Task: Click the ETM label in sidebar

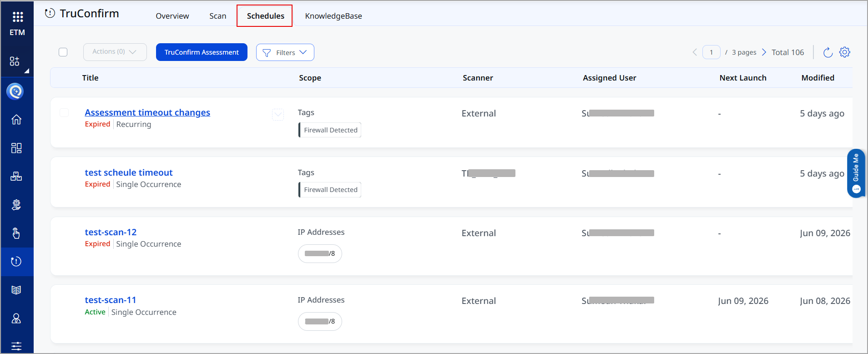Action: coord(17,32)
